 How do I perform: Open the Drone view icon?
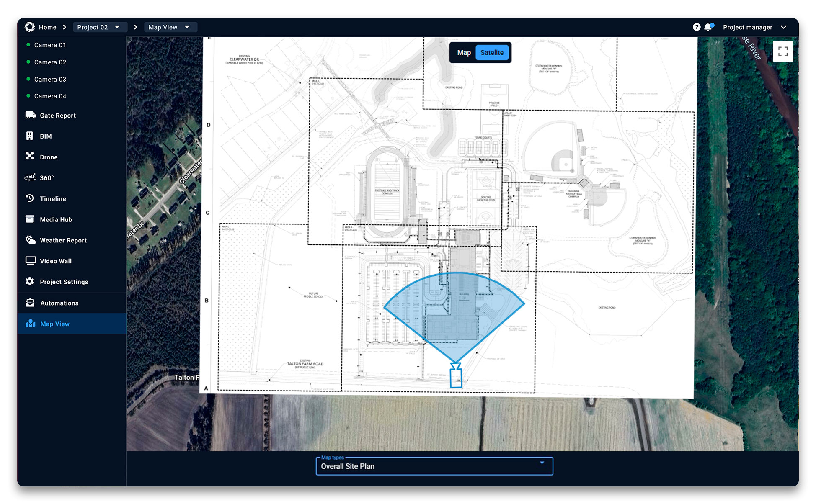tap(29, 157)
